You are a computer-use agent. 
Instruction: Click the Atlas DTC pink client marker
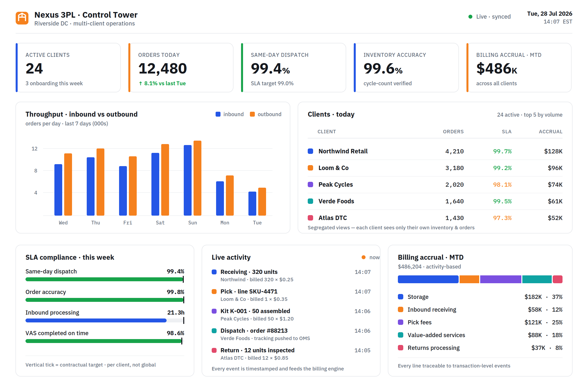[x=310, y=218]
